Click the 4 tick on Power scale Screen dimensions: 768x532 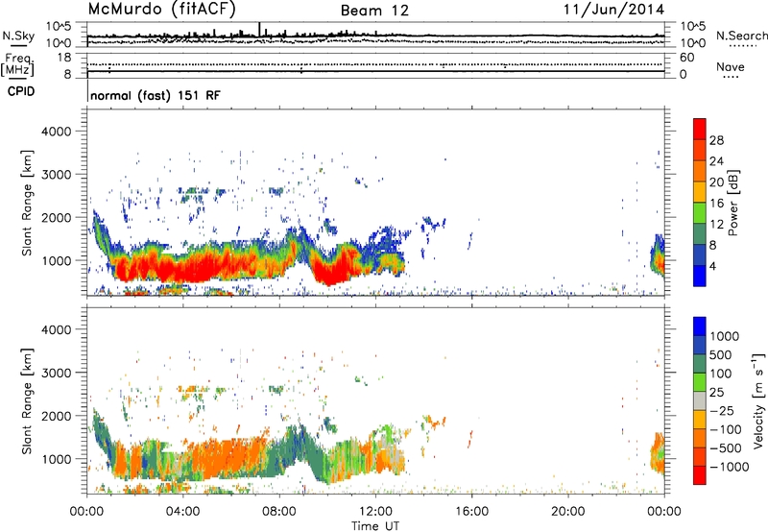click(x=712, y=266)
